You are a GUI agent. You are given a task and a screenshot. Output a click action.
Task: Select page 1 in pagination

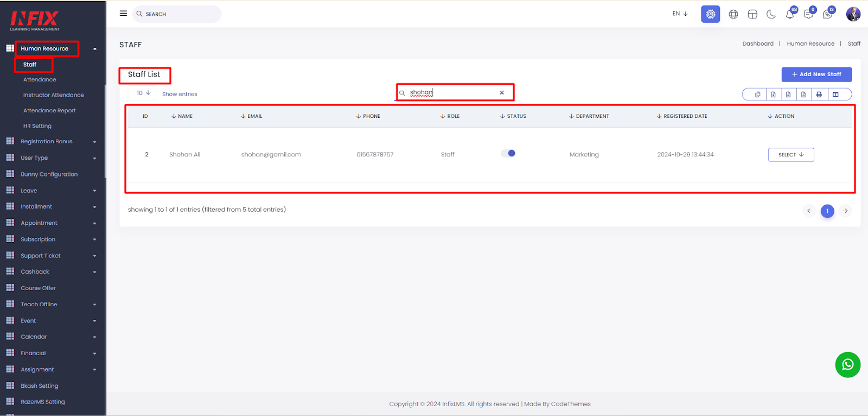click(x=827, y=211)
